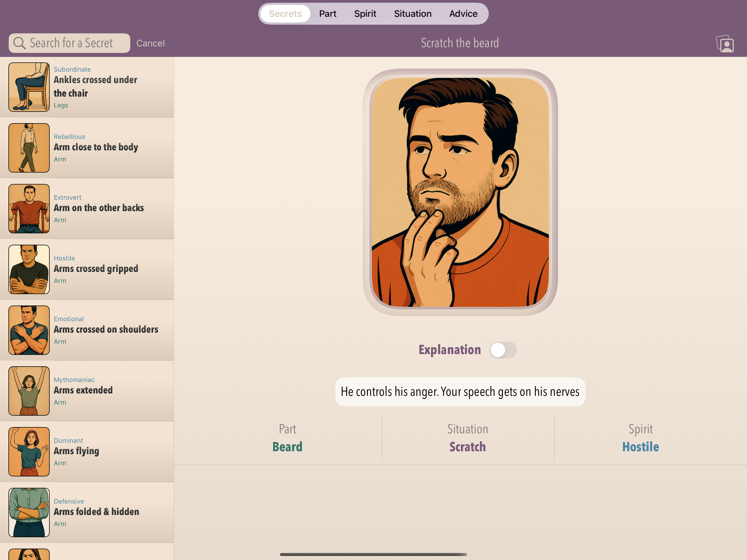Viewport: 747px width, 560px height.
Task: Switch to the Part tab
Action: [x=328, y=14]
